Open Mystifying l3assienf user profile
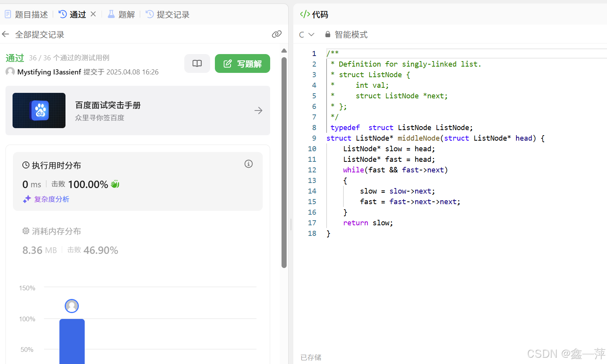Viewport: 607px width, 364px height. click(x=49, y=72)
